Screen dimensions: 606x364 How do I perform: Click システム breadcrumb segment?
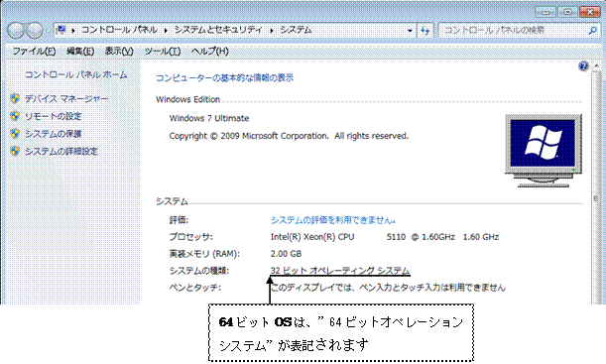[296, 30]
